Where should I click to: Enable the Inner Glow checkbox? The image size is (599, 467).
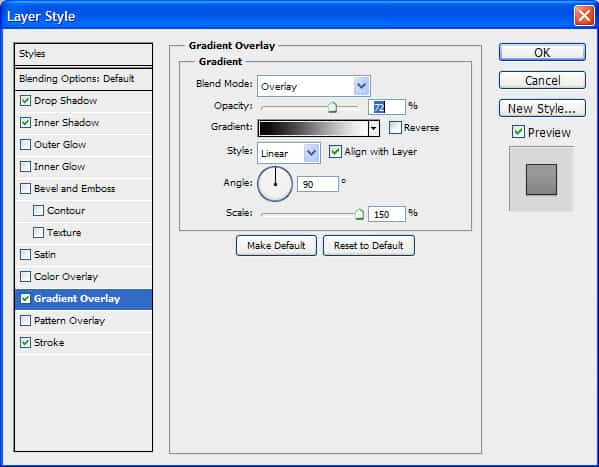tap(25, 167)
